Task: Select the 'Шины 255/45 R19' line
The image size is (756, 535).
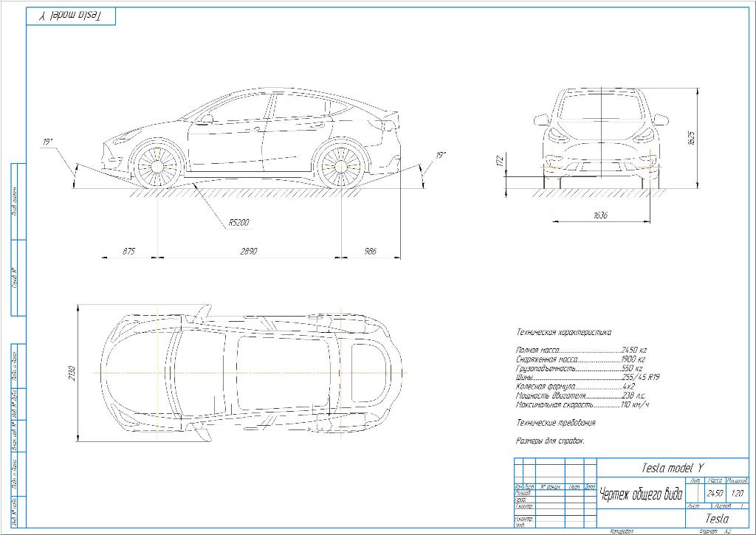Action: [x=587, y=377]
